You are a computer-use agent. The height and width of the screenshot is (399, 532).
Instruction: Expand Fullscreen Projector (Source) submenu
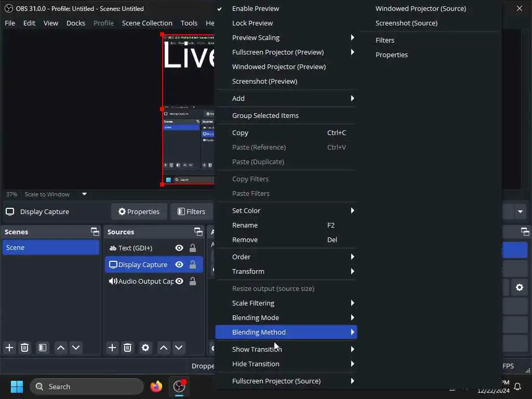coord(286,381)
